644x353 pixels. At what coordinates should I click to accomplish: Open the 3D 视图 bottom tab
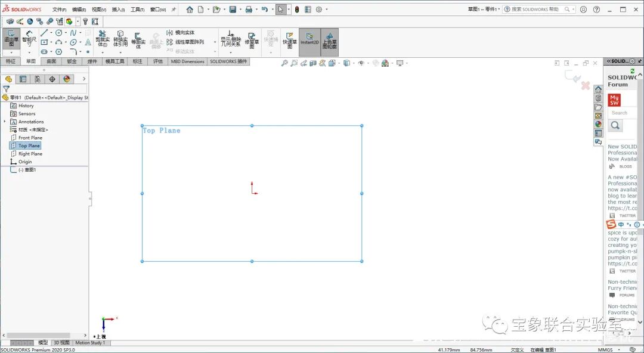coord(61,343)
